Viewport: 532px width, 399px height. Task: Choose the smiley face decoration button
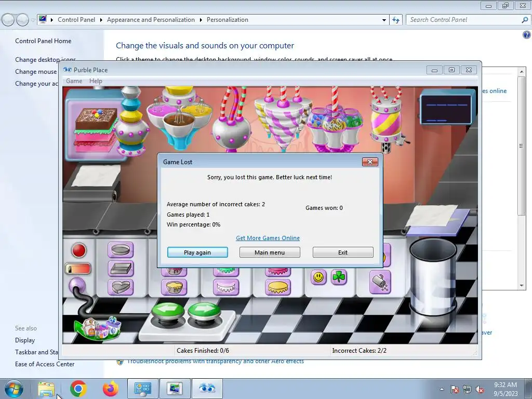318,277
